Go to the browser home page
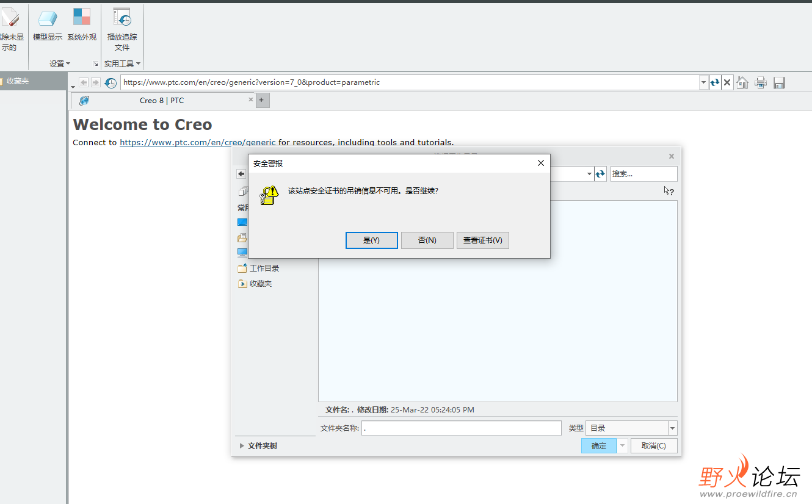Viewport: 812px width, 504px height. (742, 82)
